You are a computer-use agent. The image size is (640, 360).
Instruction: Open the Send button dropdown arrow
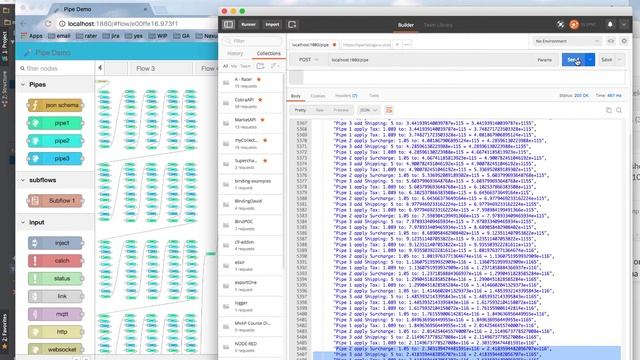coord(590,60)
